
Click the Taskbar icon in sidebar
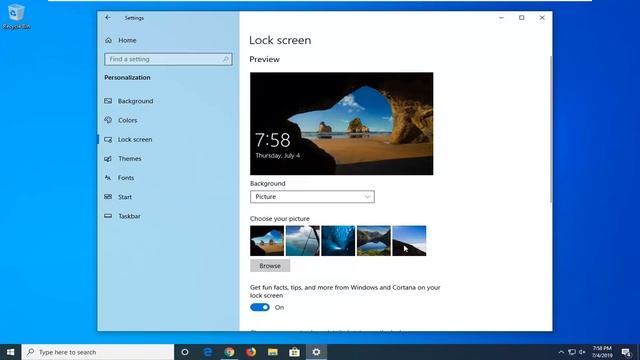(108, 216)
